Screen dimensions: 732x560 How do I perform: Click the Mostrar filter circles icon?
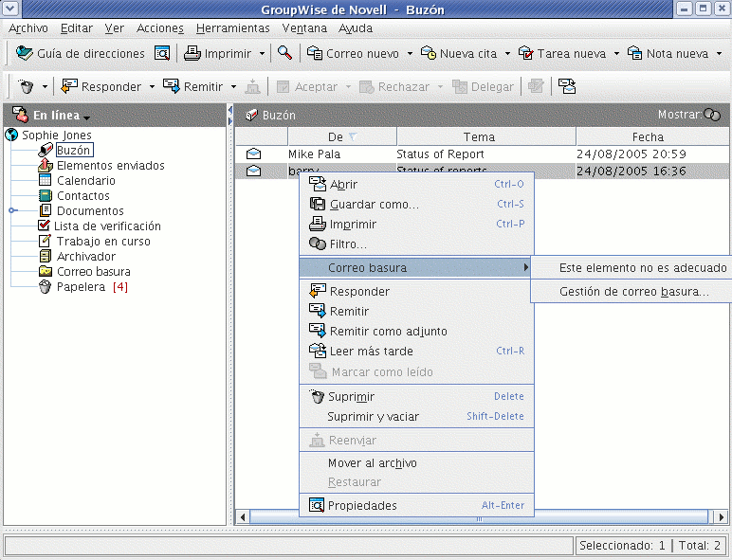(712, 115)
